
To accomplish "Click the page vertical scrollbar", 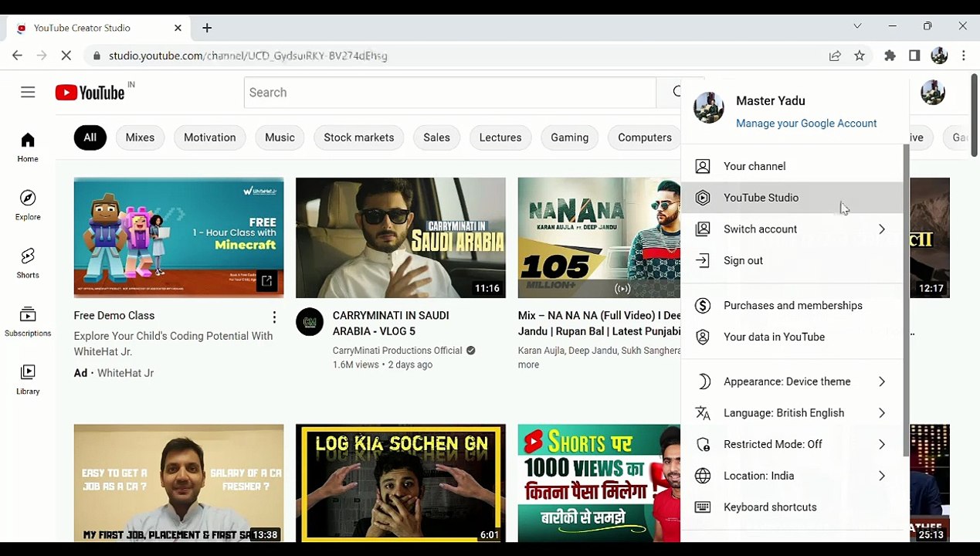I will pos(975,116).
